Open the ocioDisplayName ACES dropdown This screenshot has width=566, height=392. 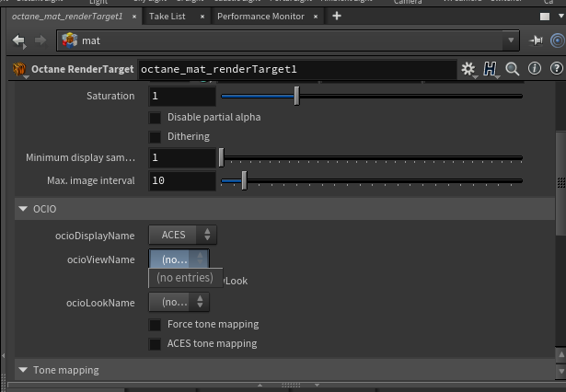coord(182,235)
